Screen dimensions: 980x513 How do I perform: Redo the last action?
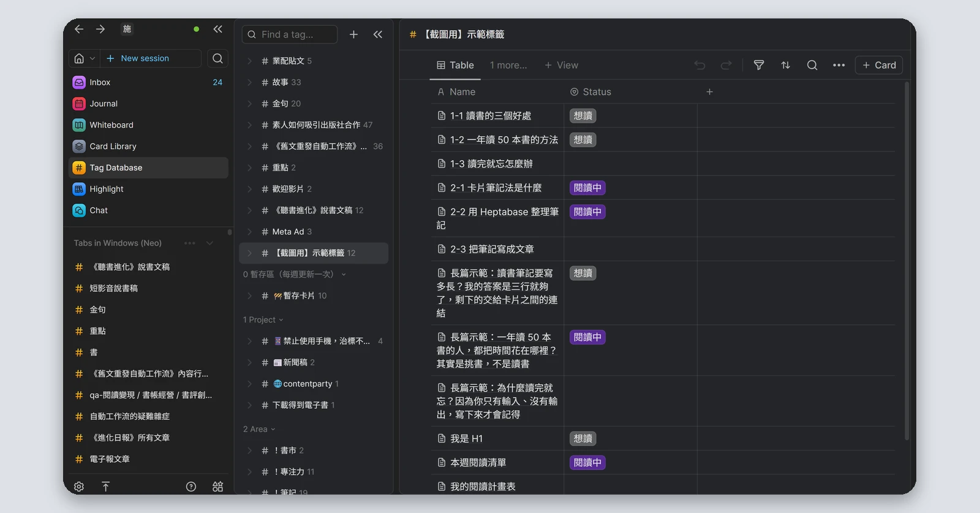point(726,65)
